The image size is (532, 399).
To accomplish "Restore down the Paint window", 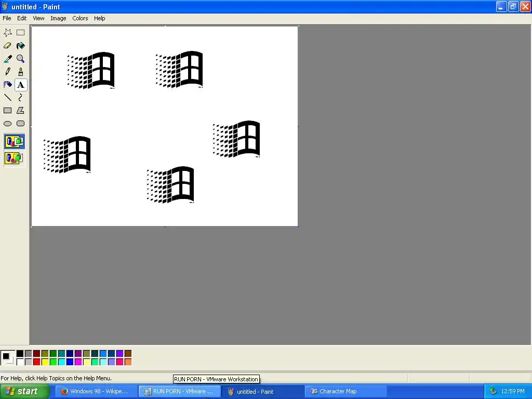I will 513,6.
